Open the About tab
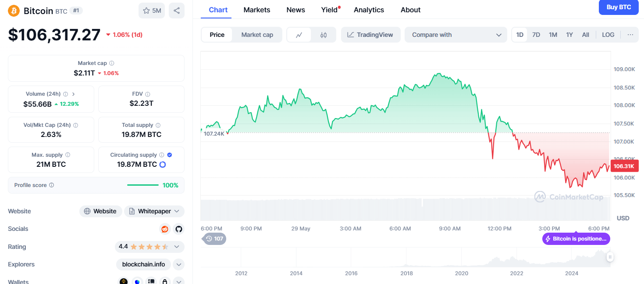Viewport: 644px width, 284px height. tap(411, 10)
